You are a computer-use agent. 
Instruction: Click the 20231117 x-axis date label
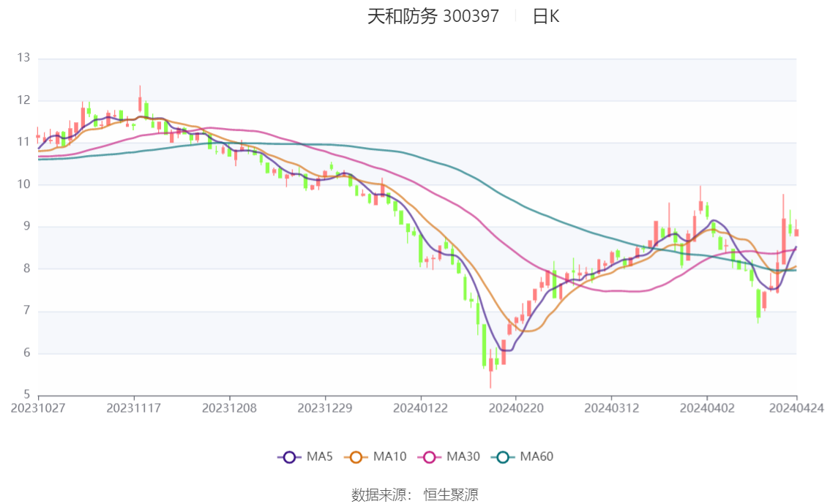(134, 407)
